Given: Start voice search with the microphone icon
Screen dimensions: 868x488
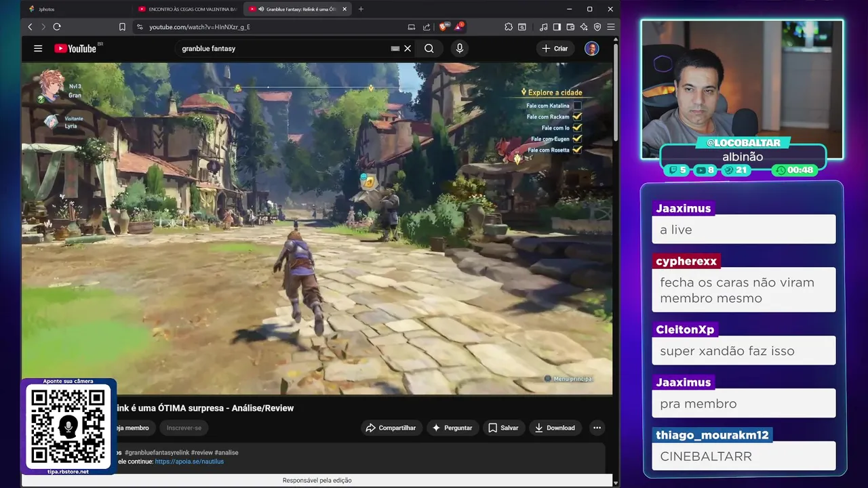Looking at the screenshot, I should (460, 48).
